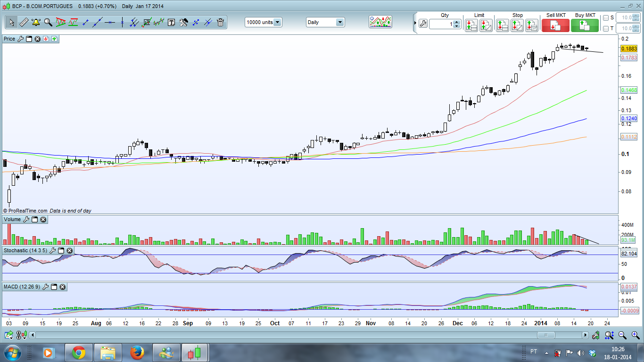The image size is (644, 362).
Task: Increase the Qty stepper value
Action: coord(456,22)
